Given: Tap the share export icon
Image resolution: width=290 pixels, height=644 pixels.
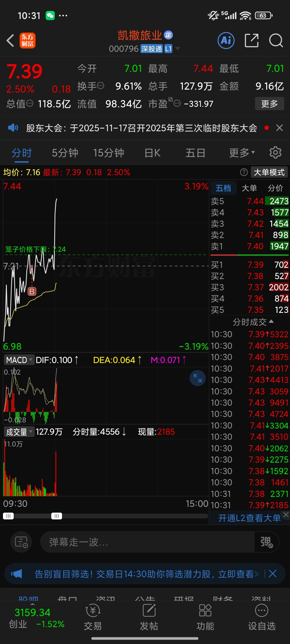Looking at the screenshot, I should pos(252,41).
